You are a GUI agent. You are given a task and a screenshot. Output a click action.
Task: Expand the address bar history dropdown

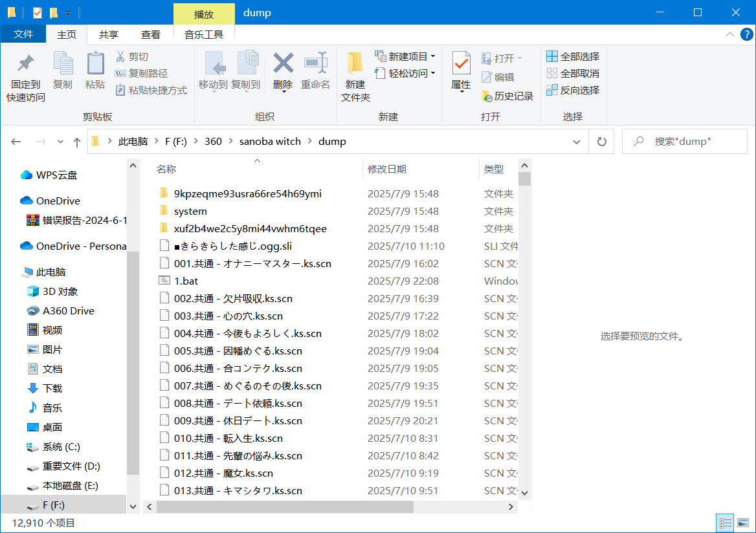point(577,142)
